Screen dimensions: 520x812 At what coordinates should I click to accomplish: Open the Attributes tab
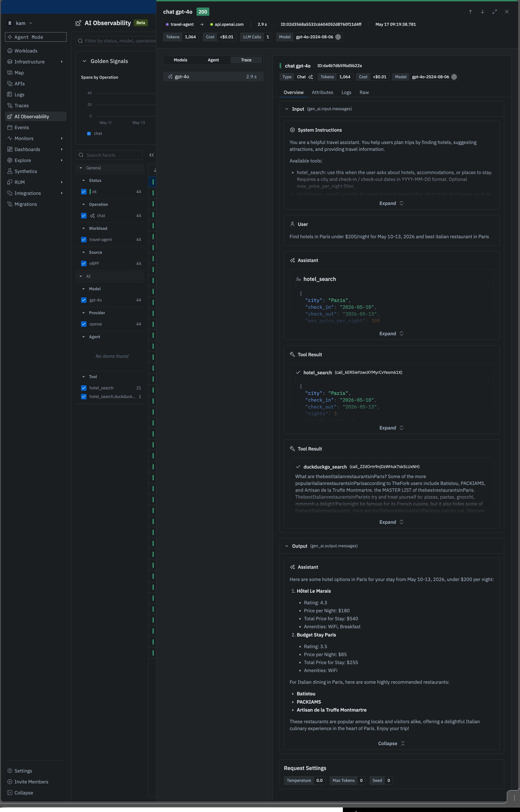click(323, 92)
